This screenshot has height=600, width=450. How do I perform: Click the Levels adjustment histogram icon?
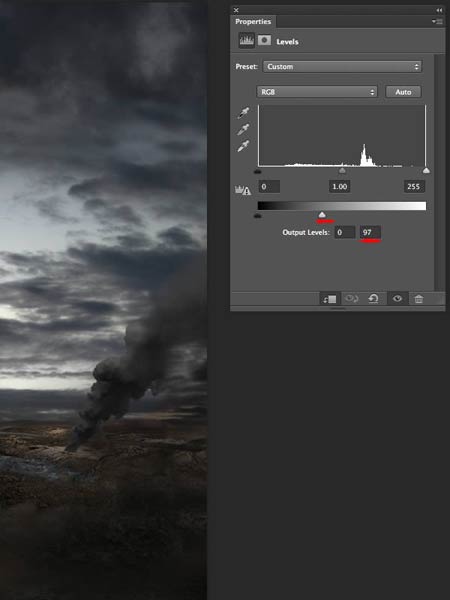pyautogui.click(x=246, y=41)
